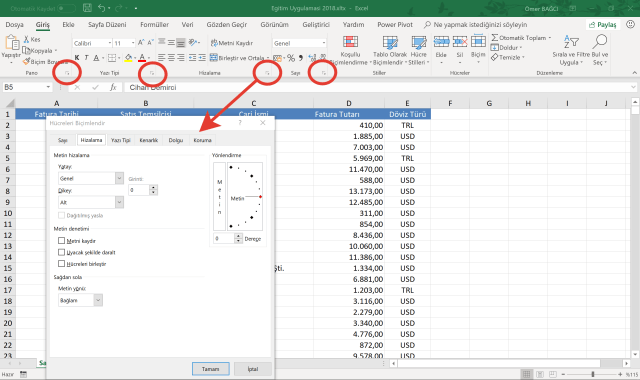The image size is (640, 380).
Task: Click the Girinti indent stepper
Action: coord(153,190)
